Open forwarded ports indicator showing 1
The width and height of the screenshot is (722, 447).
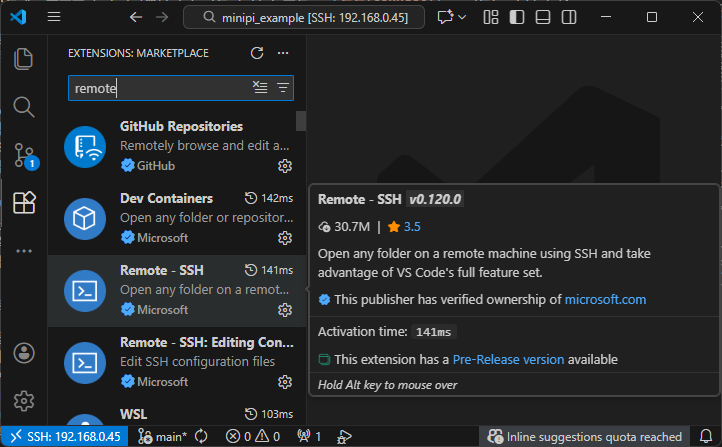309,436
